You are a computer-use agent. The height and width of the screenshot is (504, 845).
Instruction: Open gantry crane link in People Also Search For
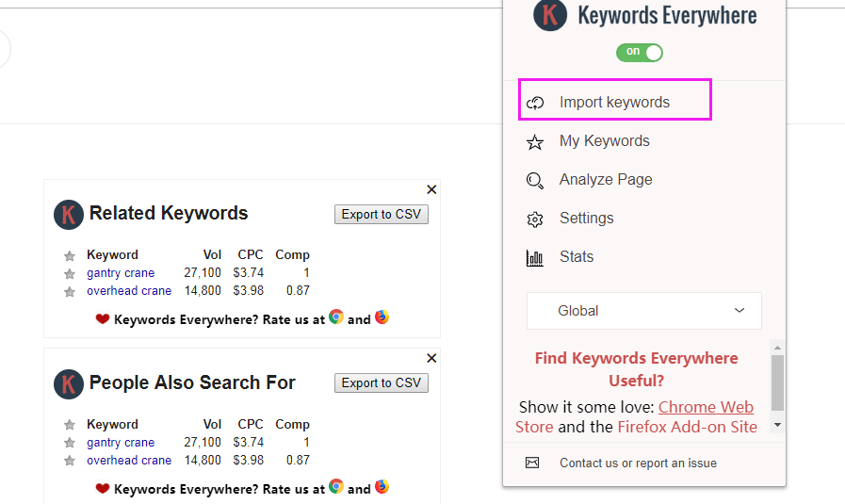(121, 443)
